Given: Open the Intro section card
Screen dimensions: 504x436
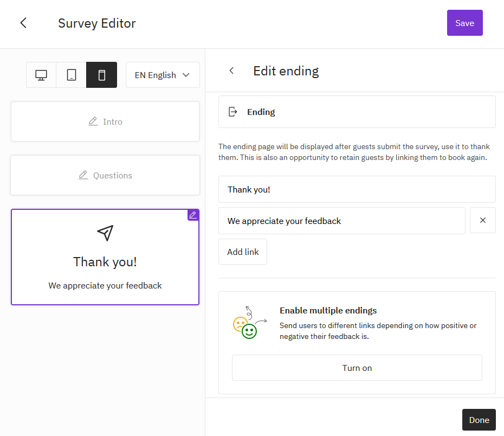Looking at the screenshot, I should 105,121.
